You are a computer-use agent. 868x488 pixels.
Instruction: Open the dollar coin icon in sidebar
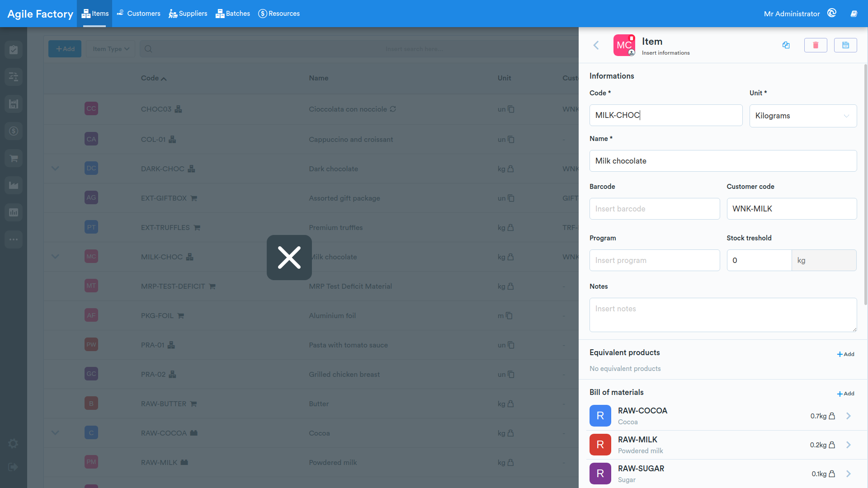(14, 131)
